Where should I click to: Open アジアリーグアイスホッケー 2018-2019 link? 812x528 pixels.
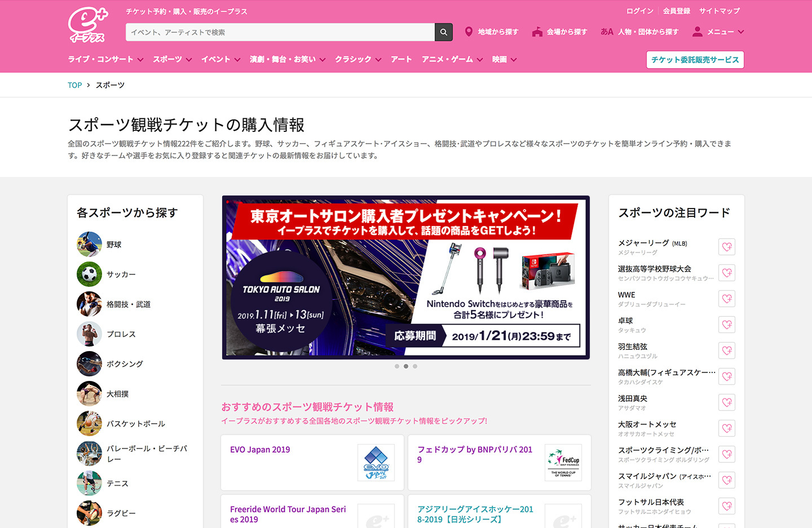point(475,514)
